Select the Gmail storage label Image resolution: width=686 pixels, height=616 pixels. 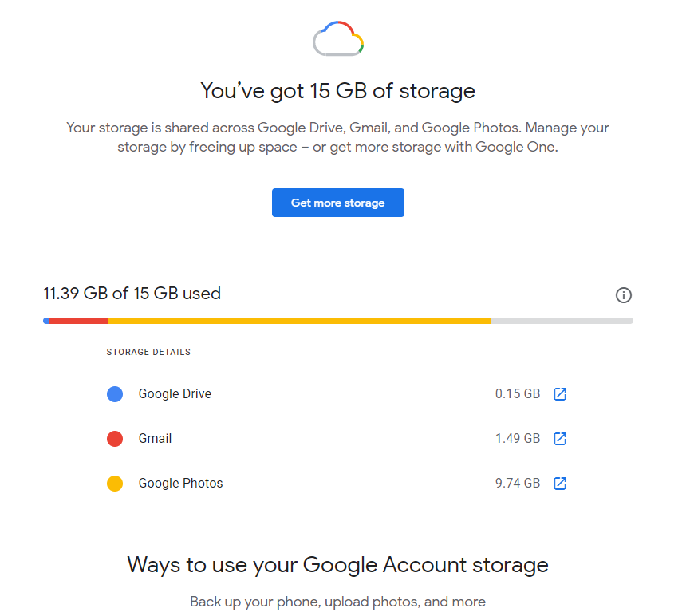(x=155, y=439)
